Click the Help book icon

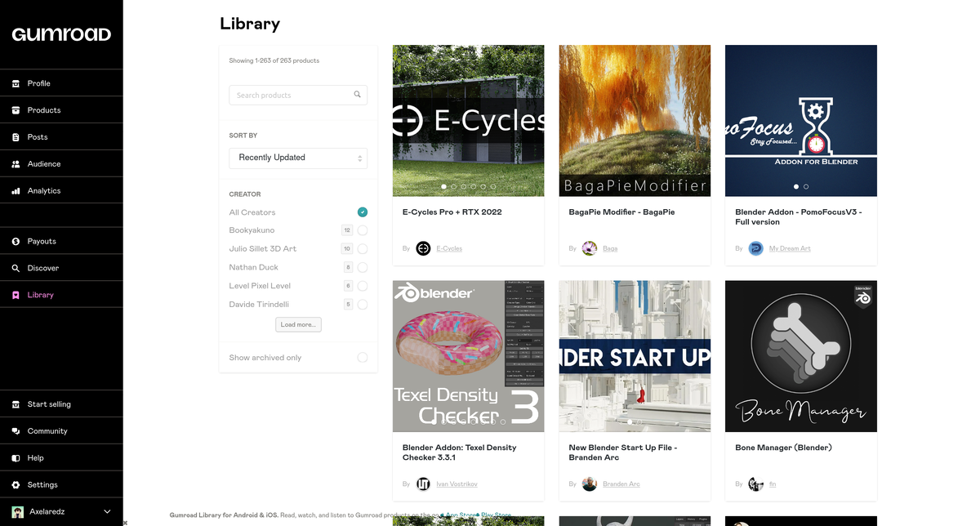[16, 458]
